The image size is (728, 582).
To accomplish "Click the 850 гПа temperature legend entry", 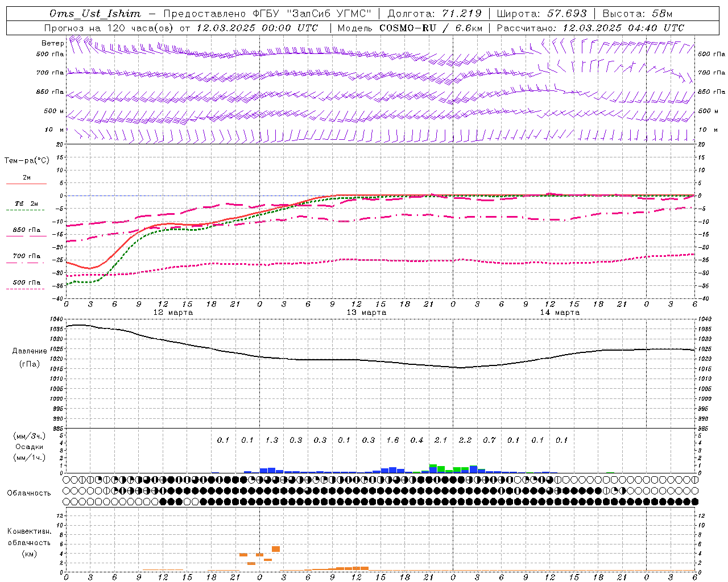I will coord(27,230).
